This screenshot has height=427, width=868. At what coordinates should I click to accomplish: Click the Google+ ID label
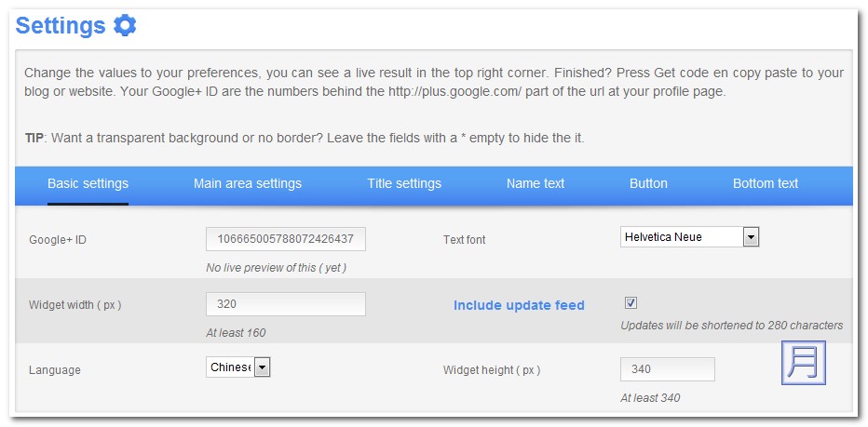pyautogui.click(x=58, y=240)
